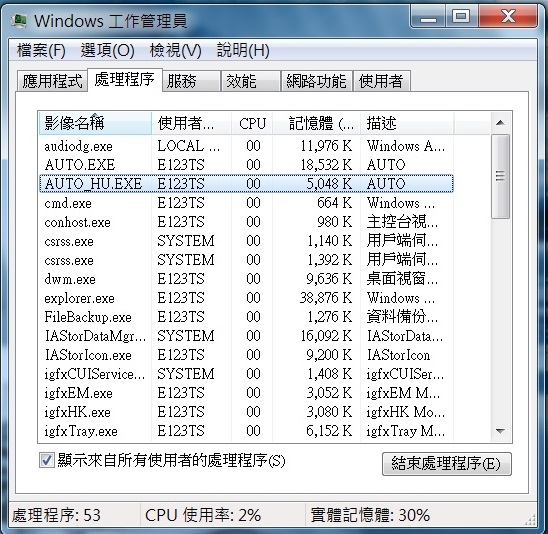Screen dimensions: 548x534
Task: Toggle 顯示來自所有使用者的處理程序 checkbox
Action: tap(46, 460)
